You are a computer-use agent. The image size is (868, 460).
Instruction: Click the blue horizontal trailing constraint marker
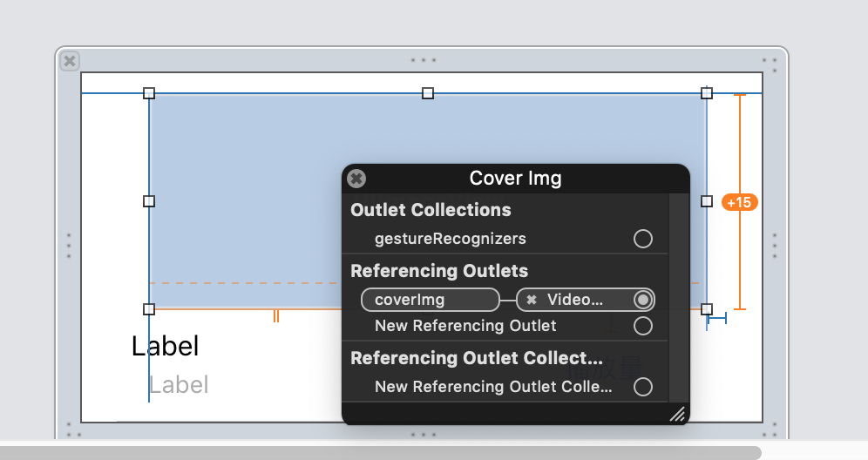pos(717,318)
